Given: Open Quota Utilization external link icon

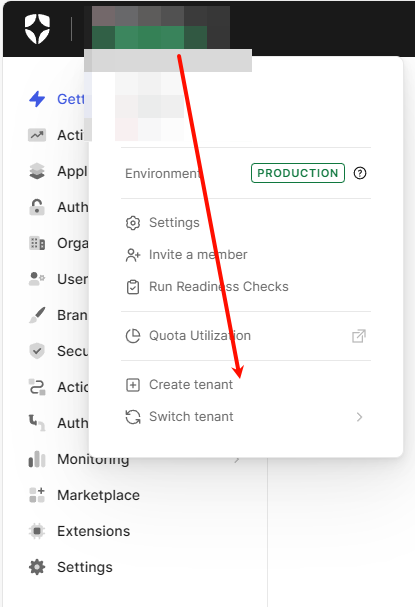Looking at the screenshot, I should point(359,336).
